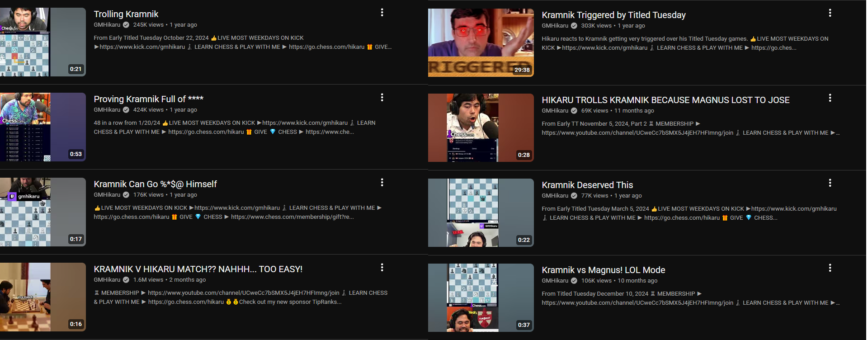Click the '0:22' duration badge

click(x=524, y=240)
